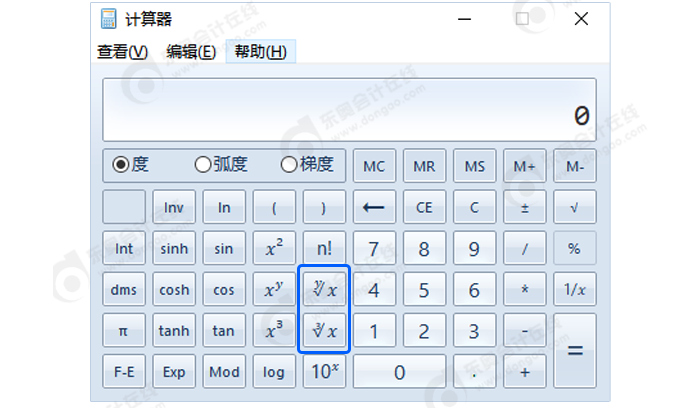Open the 查看(V) menu
This screenshot has width=700, height=408.
click(x=122, y=52)
